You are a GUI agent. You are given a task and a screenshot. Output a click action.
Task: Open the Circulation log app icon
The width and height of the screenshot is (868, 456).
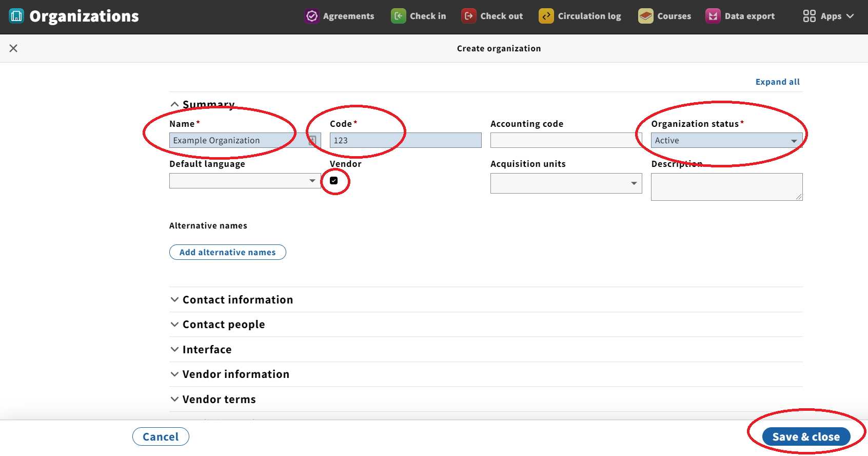tap(546, 16)
